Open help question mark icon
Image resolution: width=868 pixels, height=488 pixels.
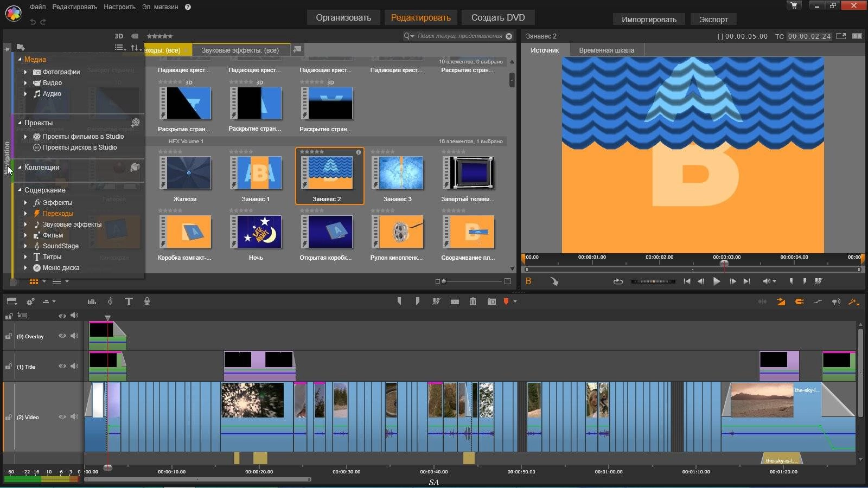click(188, 7)
